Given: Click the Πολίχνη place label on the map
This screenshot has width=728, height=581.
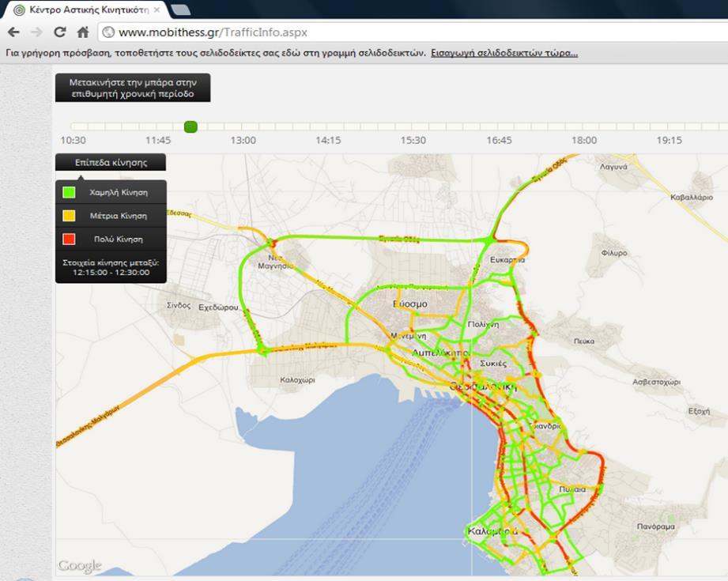Looking at the screenshot, I should pyautogui.click(x=483, y=324).
